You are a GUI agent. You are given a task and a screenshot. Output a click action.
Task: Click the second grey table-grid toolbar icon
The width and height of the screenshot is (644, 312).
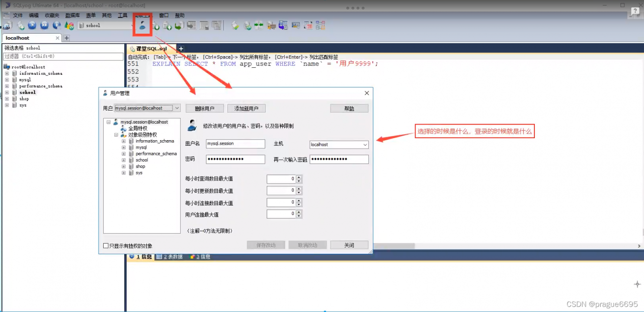point(204,25)
